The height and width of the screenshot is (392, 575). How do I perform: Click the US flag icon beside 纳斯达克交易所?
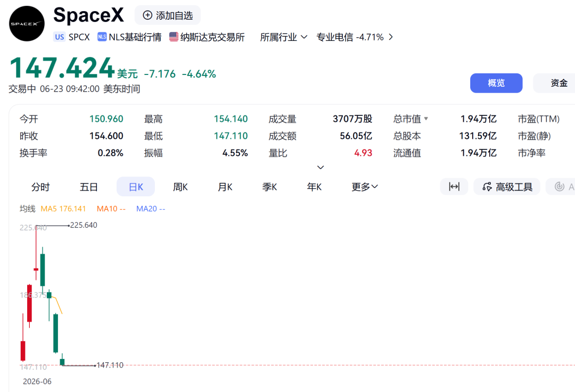[174, 37]
